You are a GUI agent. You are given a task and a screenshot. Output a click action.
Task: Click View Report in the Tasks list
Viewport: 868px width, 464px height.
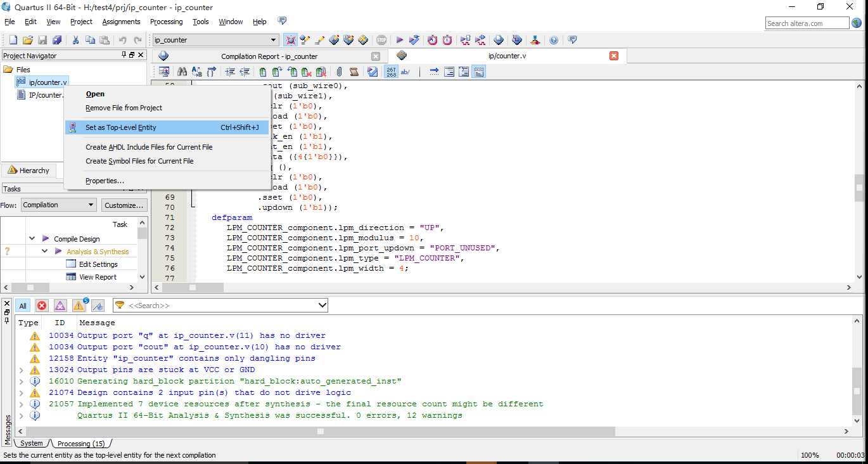(98, 277)
